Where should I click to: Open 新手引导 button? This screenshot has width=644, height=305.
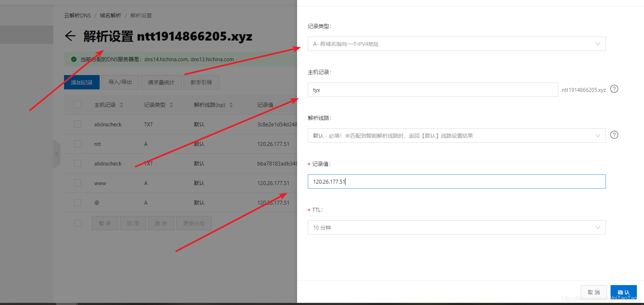click(201, 82)
